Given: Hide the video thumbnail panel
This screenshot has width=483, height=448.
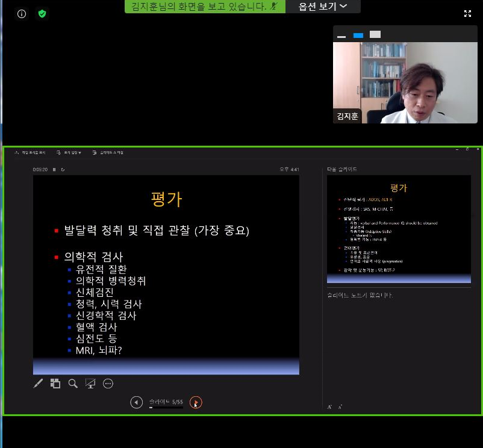Looking at the screenshot, I should pos(341,36).
